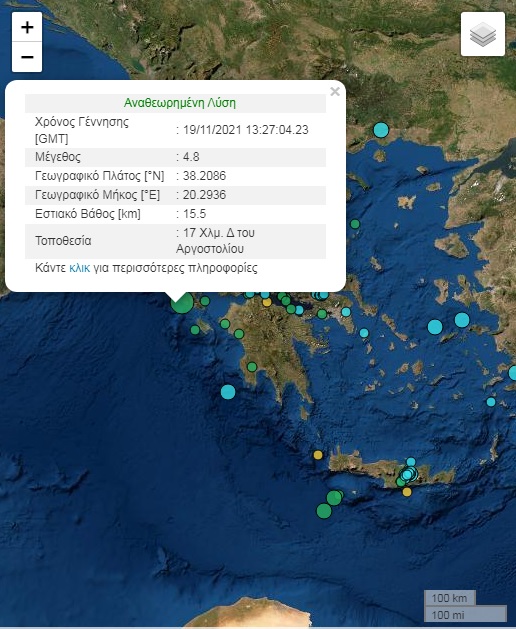
Task: Select the green marker on Evia coast
Action: coord(355,224)
